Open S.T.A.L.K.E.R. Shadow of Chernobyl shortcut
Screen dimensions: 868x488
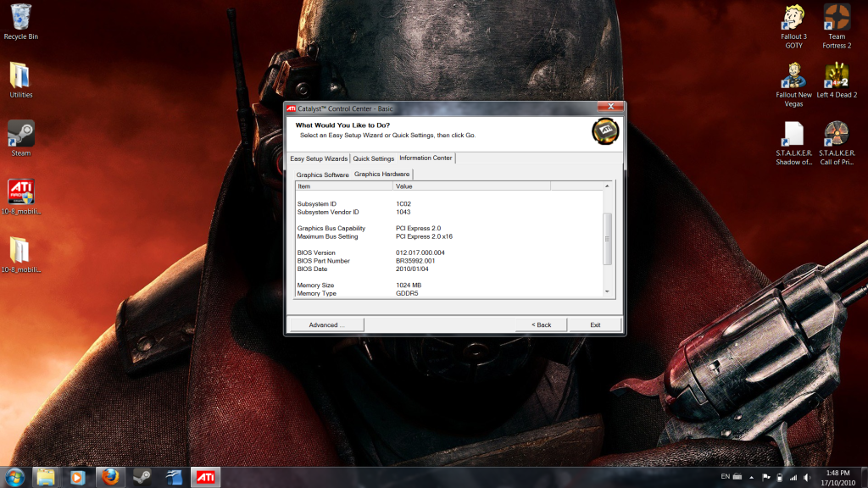click(x=793, y=142)
